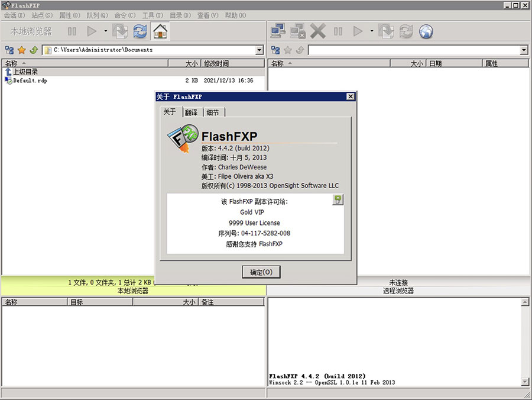Click the local pane pause button

tap(72, 31)
